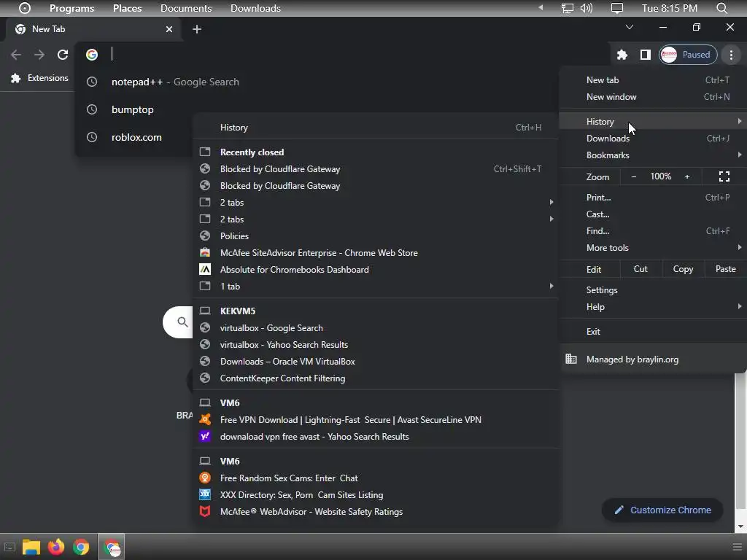This screenshot has height=560, width=747.
Task: Click the Absolute for Chromebooks Dashboard icon
Action: coord(205,270)
